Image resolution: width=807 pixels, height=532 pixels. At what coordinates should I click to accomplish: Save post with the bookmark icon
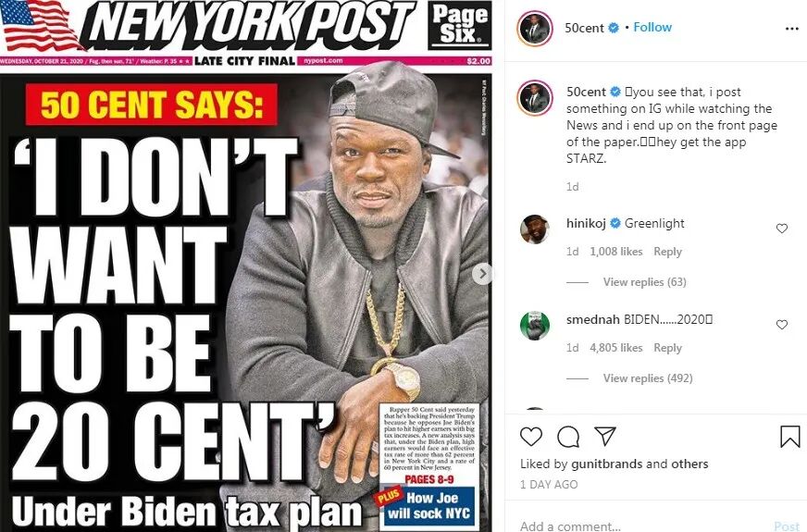(790, 437)
